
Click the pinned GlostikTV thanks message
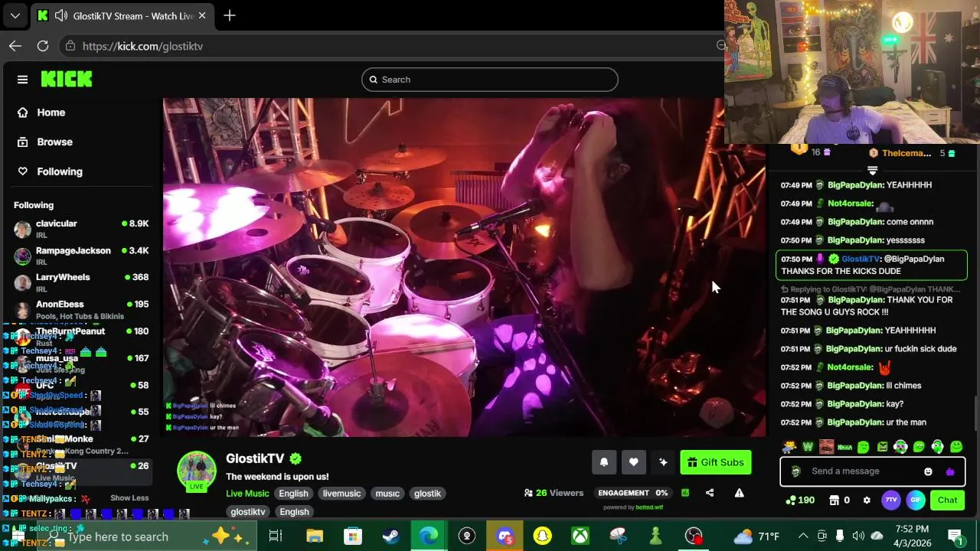click(x=871, y=265)
